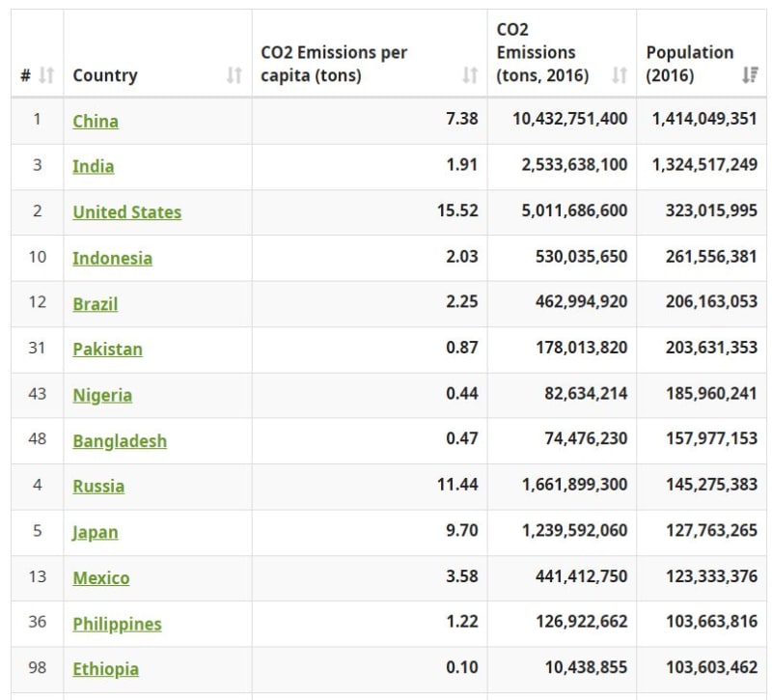Image resolution: width=772 pixels, height=700 pixels.
Task: Select India's population 1,324,517,249
Action: click(x=704, y=164)
